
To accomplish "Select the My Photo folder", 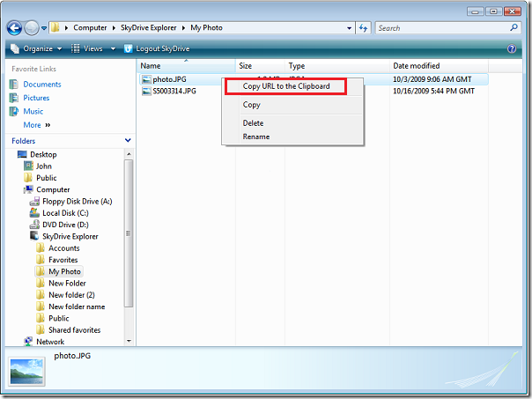I will coord(64,271).
